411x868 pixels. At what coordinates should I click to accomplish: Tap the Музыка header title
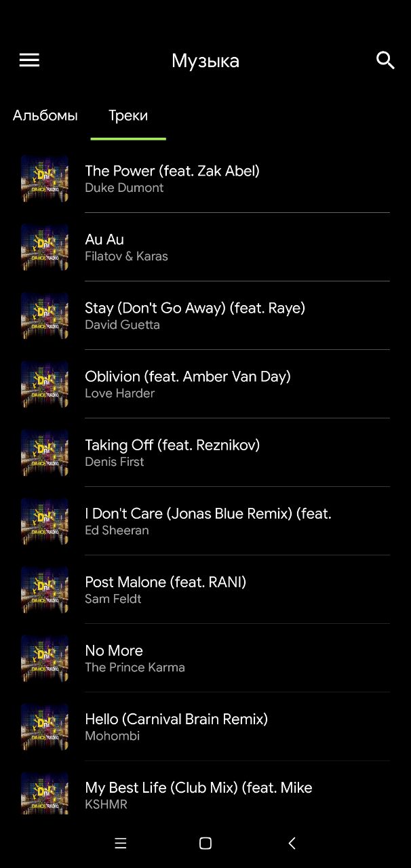206,61
